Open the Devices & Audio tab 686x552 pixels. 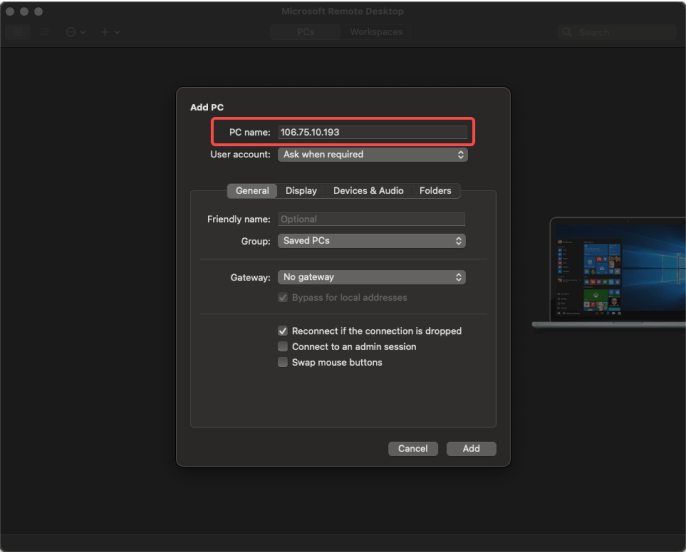(x=368, y=191)
